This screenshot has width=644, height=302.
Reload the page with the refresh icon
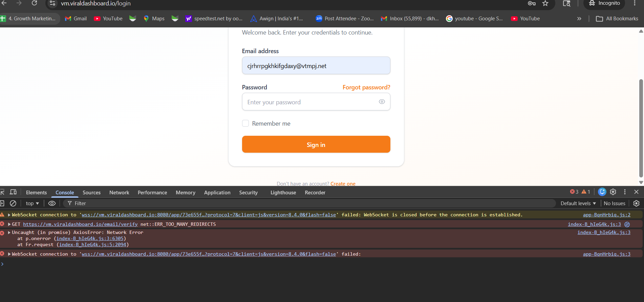click(34, 3)
